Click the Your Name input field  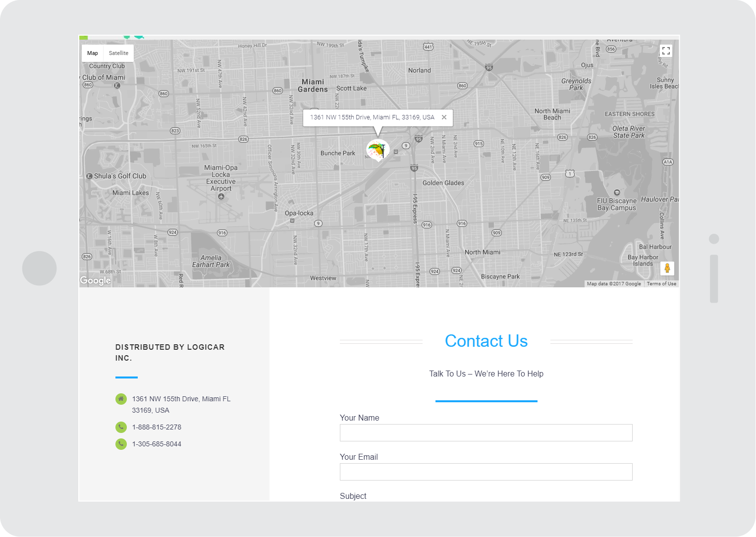pos(486,432)
